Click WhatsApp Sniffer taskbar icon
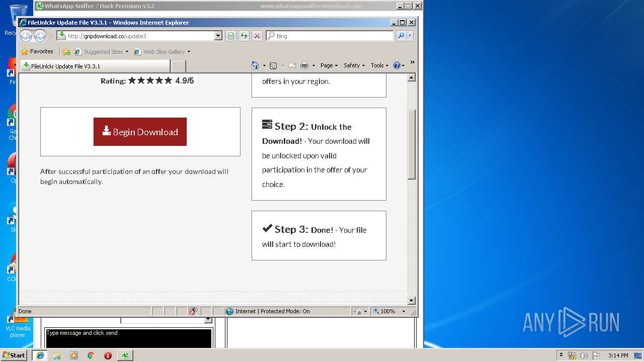This screenshot has height=362, width=644. point(125,355)
